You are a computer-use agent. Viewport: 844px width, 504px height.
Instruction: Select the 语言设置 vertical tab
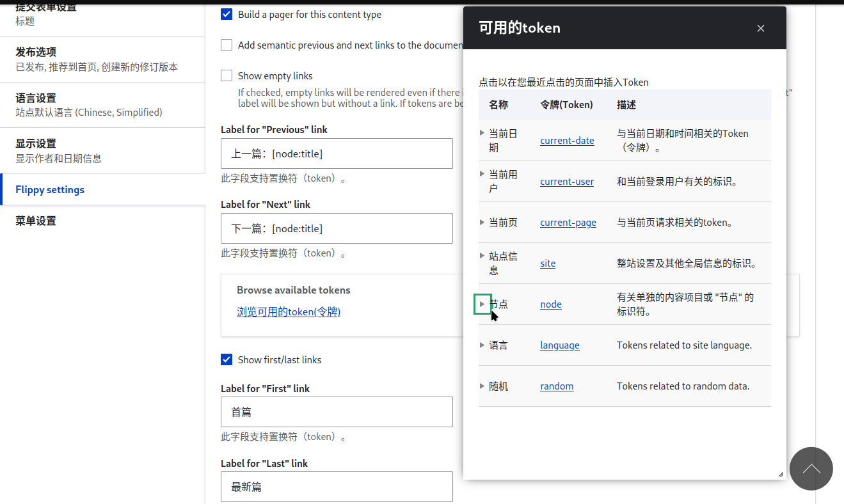coord(102,105)
